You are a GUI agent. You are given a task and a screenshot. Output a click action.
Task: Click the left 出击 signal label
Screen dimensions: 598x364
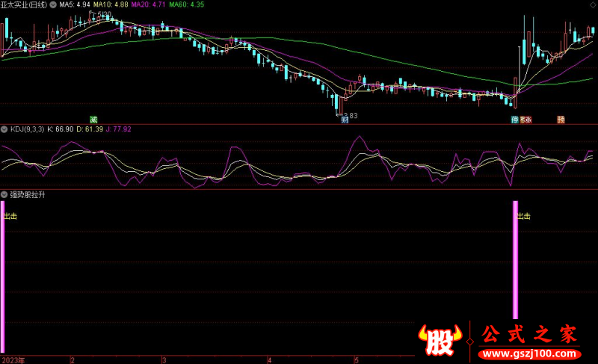(x=10, y=216)
